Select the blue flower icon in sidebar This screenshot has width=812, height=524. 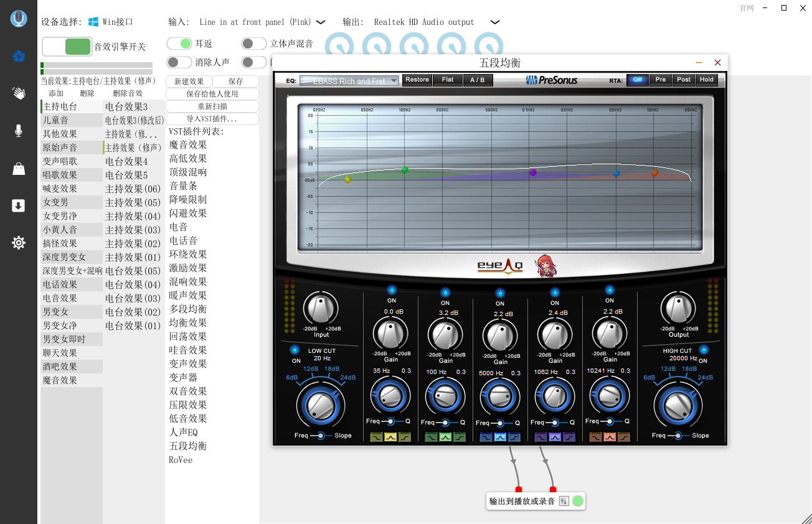tap(19, 57)
